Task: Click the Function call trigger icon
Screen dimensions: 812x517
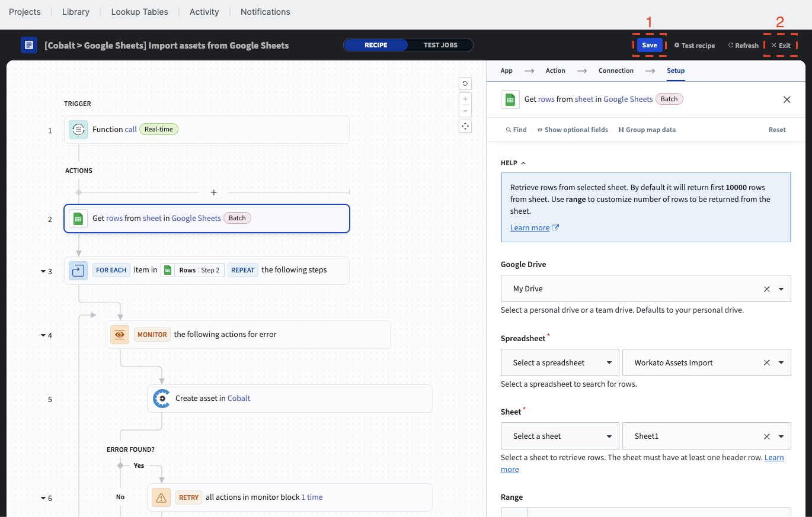Action: click(x=78, y=130)
